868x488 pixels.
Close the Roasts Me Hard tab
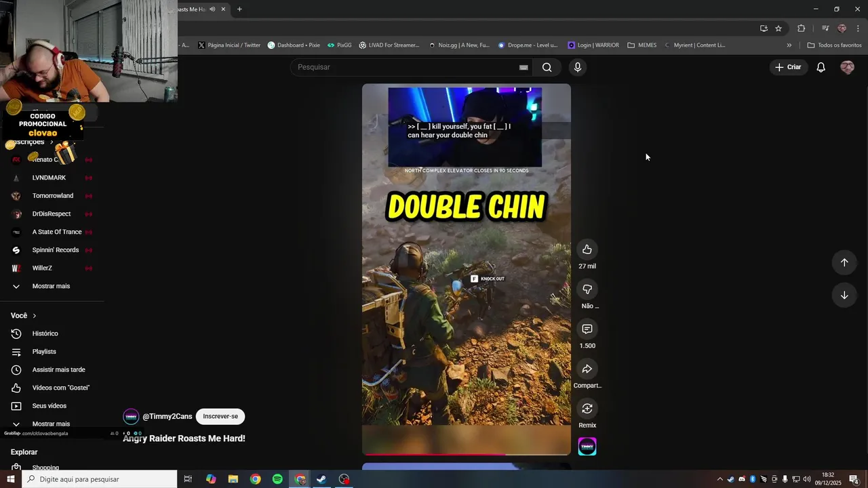click(223, 9)
